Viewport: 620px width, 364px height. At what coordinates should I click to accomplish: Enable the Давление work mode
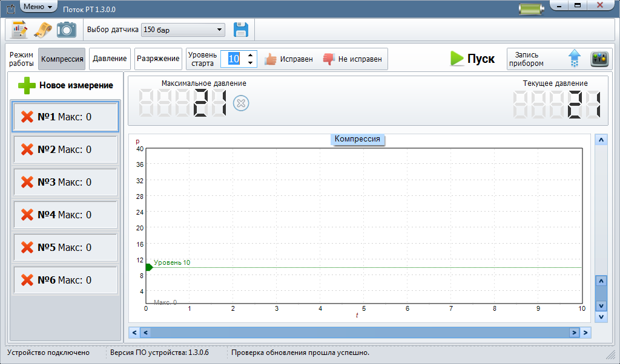[x=110, y=59]
